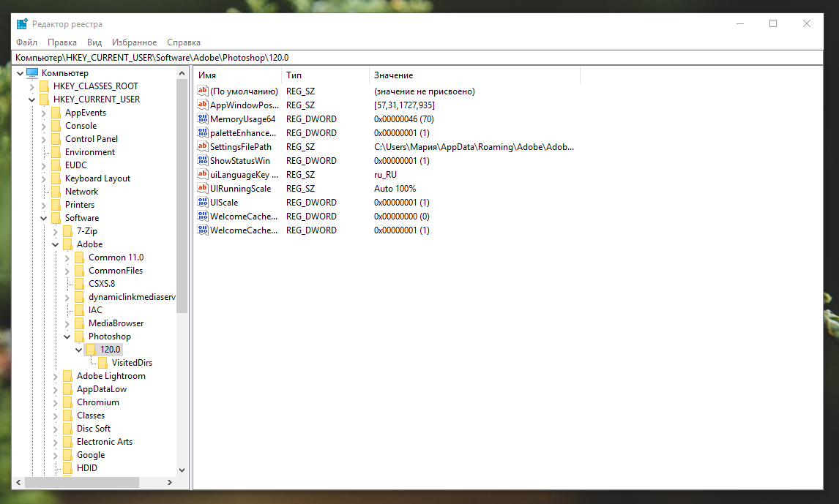Click the tree horizontal scroll right arrow
839x504 pixels.
click(x=170, y=482)
